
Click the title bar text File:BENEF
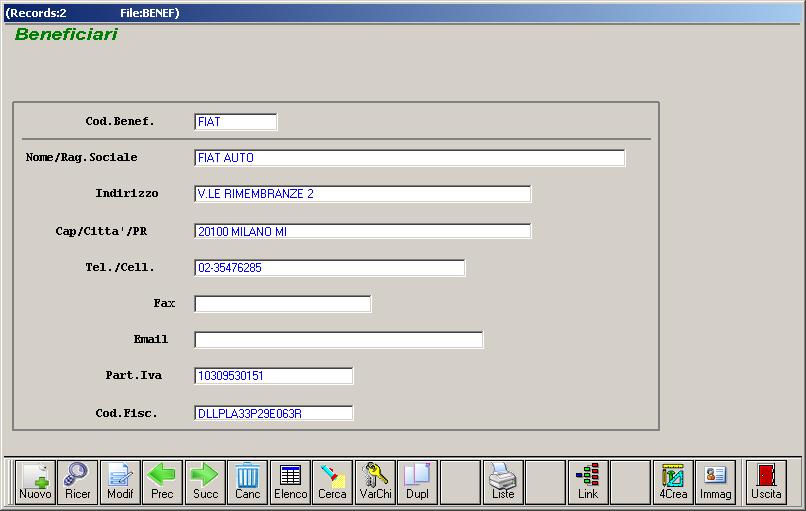click(x=150, y=13)
